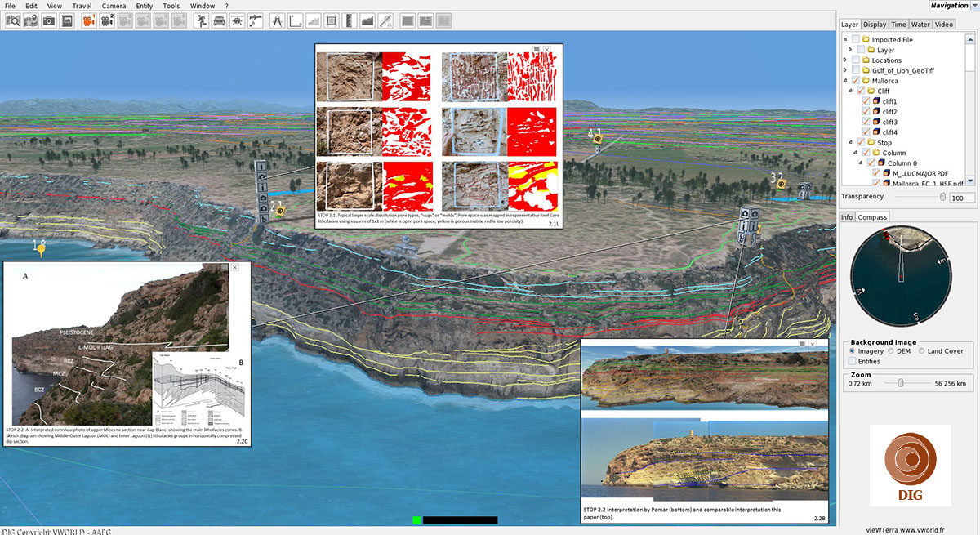Select the airplane flight mode icon
The image size is (980, 535).
[238, 20]
